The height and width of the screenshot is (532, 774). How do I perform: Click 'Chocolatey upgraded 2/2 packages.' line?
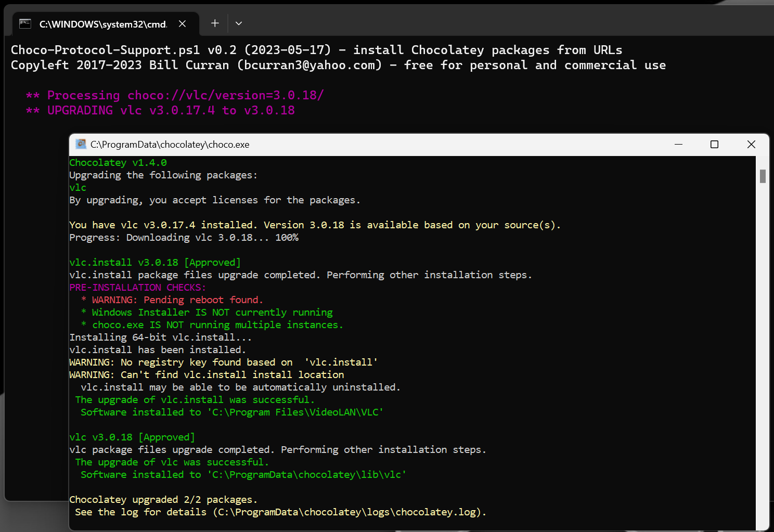click(x=163, y=500)
